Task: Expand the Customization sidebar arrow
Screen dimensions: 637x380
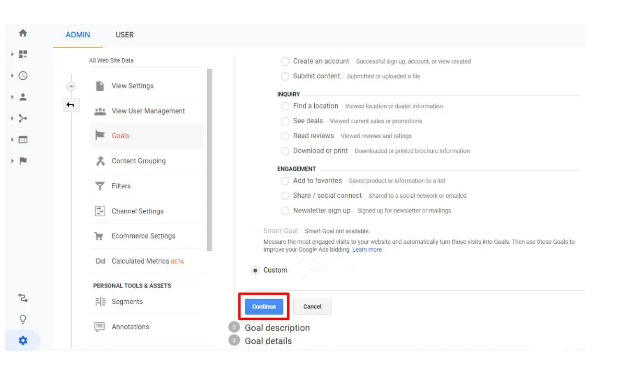Action: pos(12,54)
